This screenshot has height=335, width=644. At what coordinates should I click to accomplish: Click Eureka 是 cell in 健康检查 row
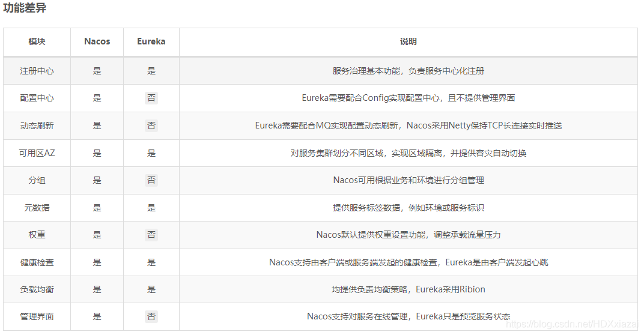151,262
